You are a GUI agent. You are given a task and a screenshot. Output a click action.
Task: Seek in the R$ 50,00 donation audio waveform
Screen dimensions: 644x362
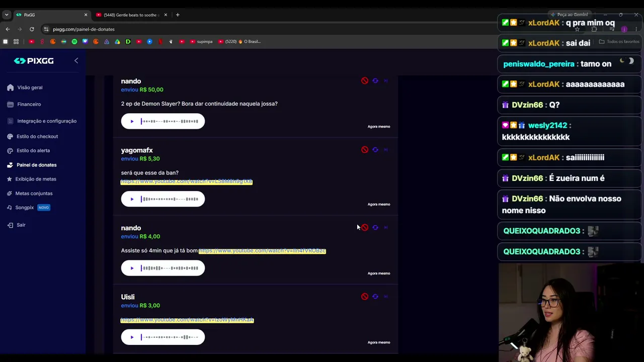pyautogui.click(x=170, y=121)
